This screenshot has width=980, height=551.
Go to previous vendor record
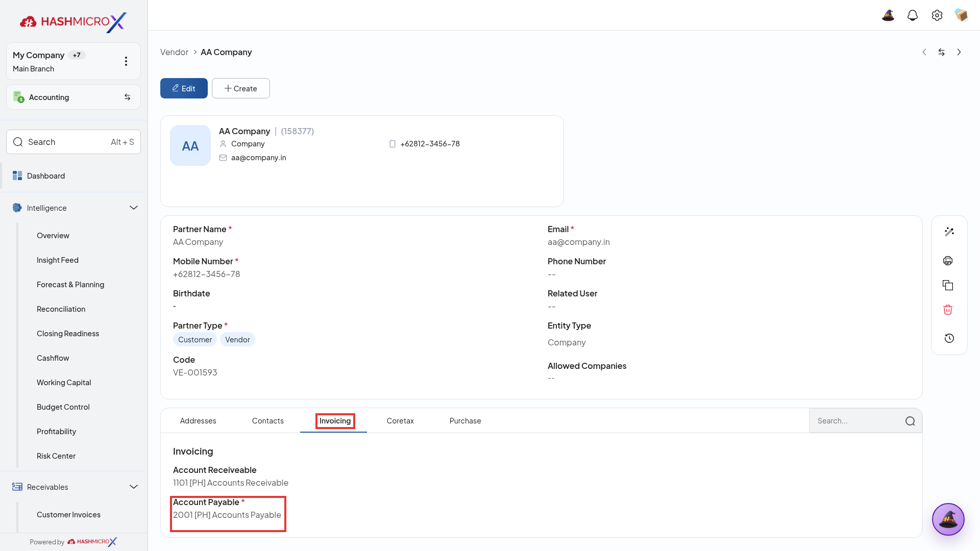pyautogui.click(x=924, y=52)
